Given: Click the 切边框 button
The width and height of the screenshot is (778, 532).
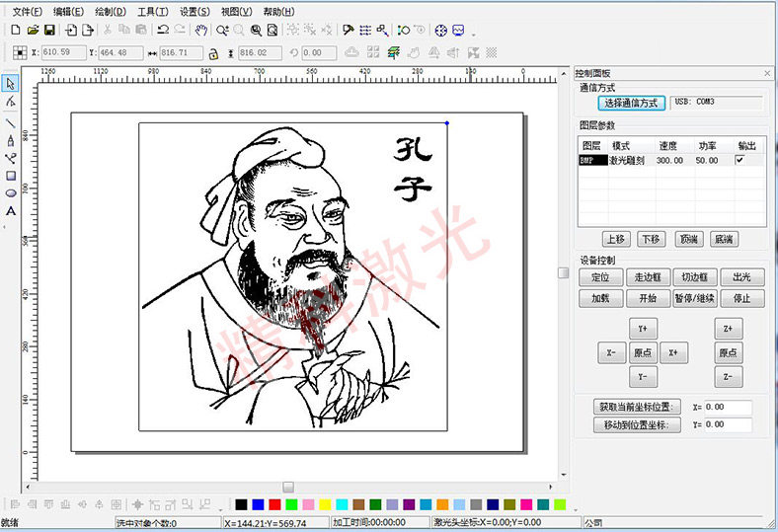Looking at the screenshot, I should click(695, 277).
